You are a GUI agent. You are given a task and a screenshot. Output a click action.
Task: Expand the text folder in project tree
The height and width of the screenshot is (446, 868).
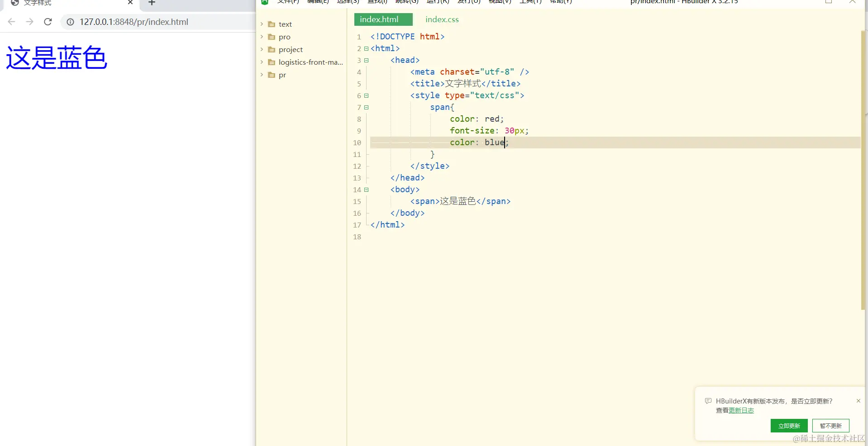coord(262,24)
